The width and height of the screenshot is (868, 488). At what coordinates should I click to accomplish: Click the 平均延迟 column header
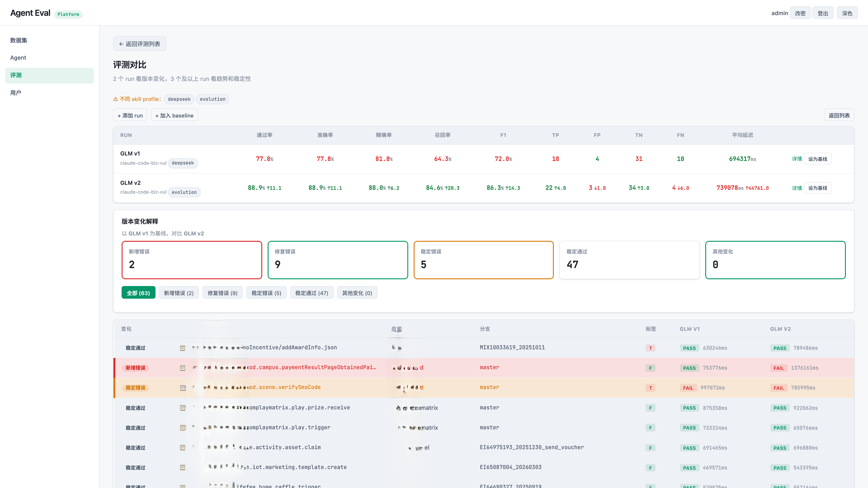pyautogui.click(x=742, y=135)
